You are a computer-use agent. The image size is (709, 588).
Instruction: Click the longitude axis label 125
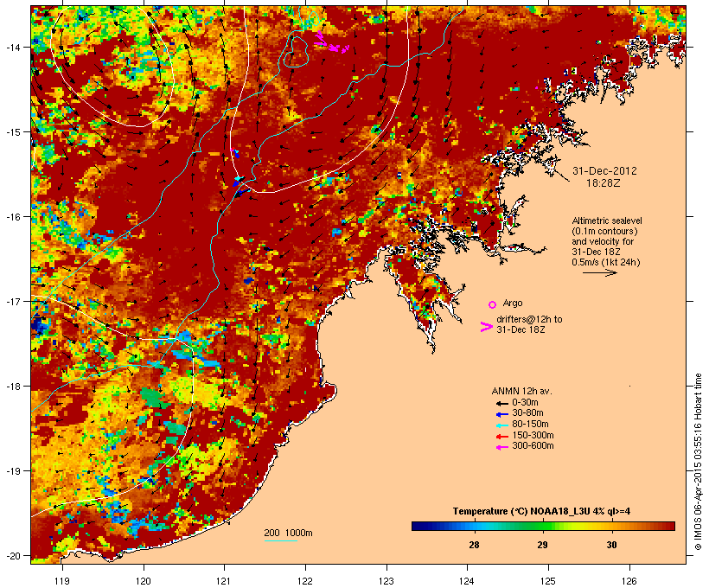click(x=548, y=581)
